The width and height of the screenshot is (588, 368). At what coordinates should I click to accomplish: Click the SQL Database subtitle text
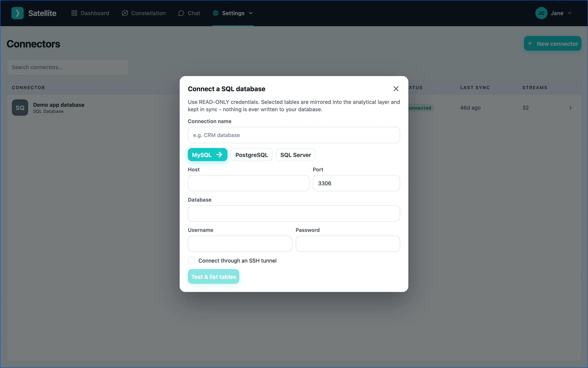point(48,111)
